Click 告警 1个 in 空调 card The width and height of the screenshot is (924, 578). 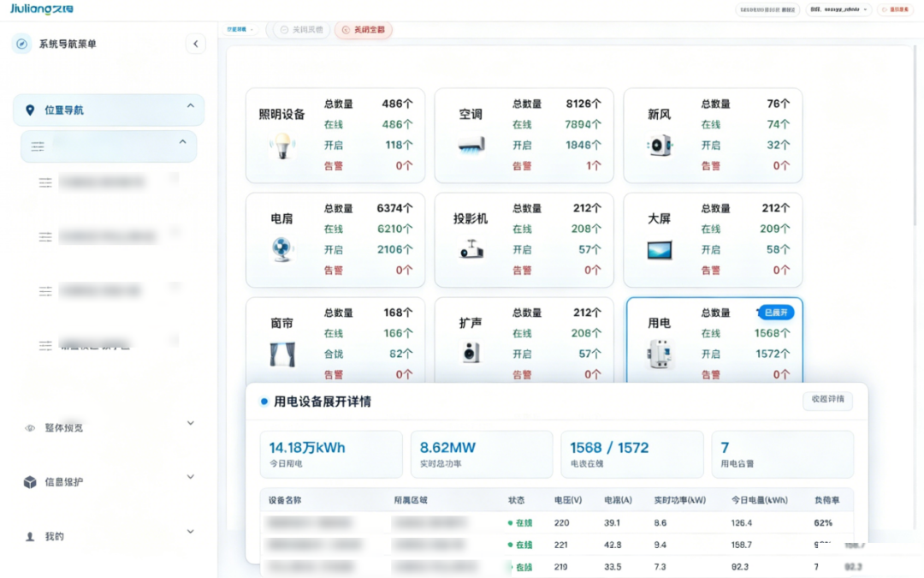(x=557, y=166)
